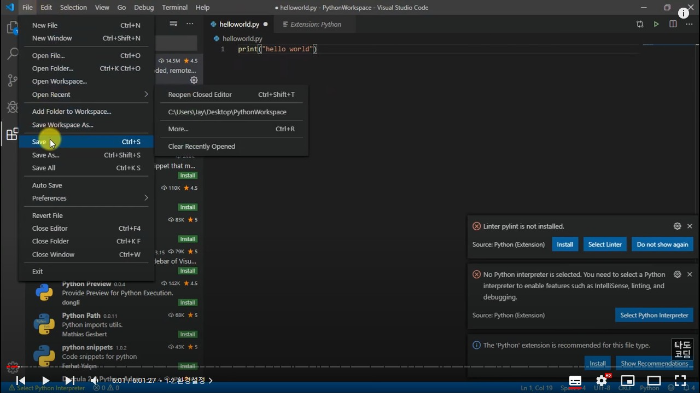Click Select Python Interpreter button

click(x=654, y=315)
